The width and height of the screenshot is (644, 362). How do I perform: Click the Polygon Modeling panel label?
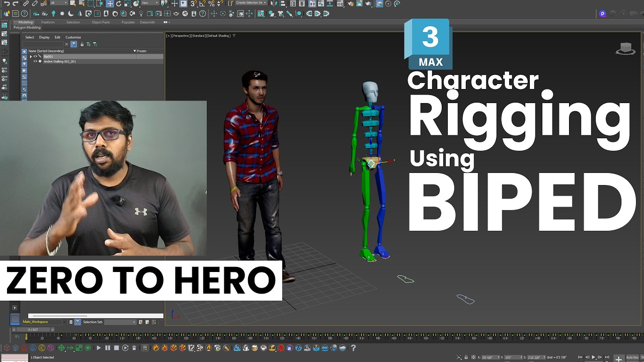tap(27, 28)
